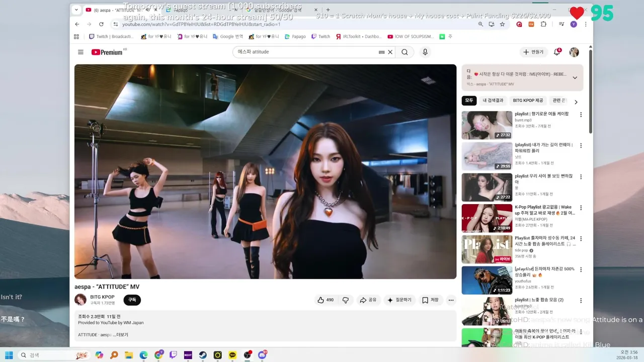Go to YouTube Premium home logo
Screen dimensions: 644x362
pos(107,52)
